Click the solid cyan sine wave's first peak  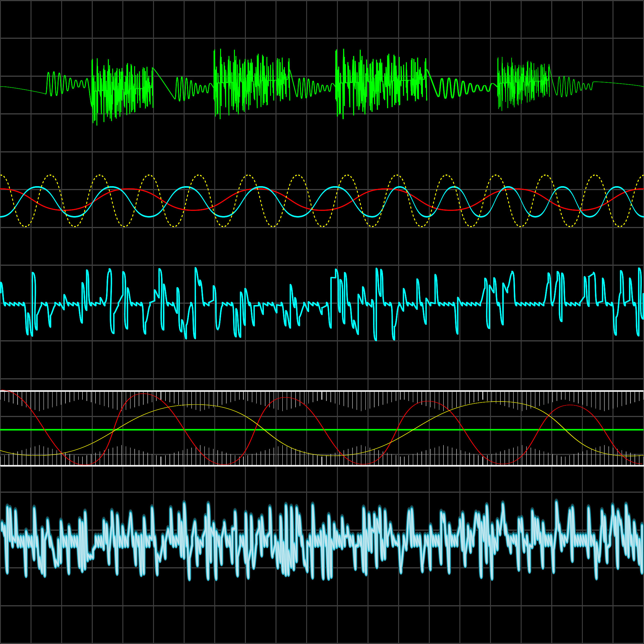click(x=37, y=187)
